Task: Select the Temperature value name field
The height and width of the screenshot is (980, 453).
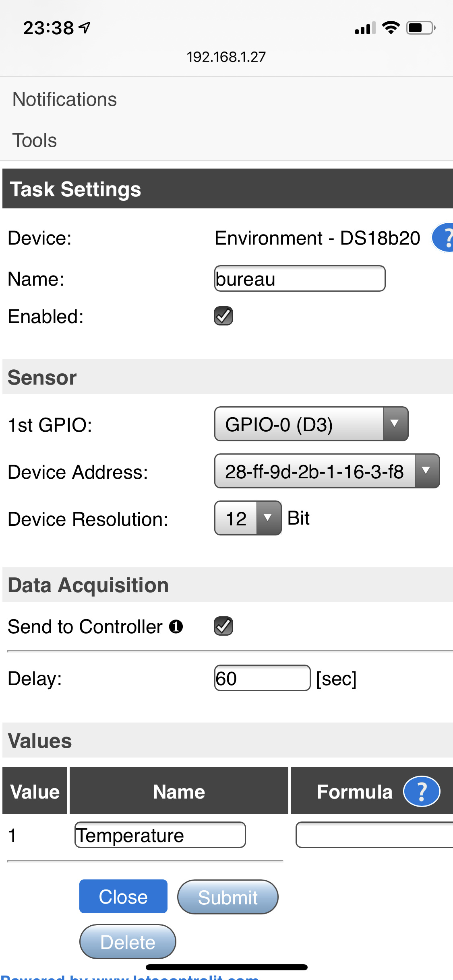Action: pyautogui.click(x=160, y=835)
